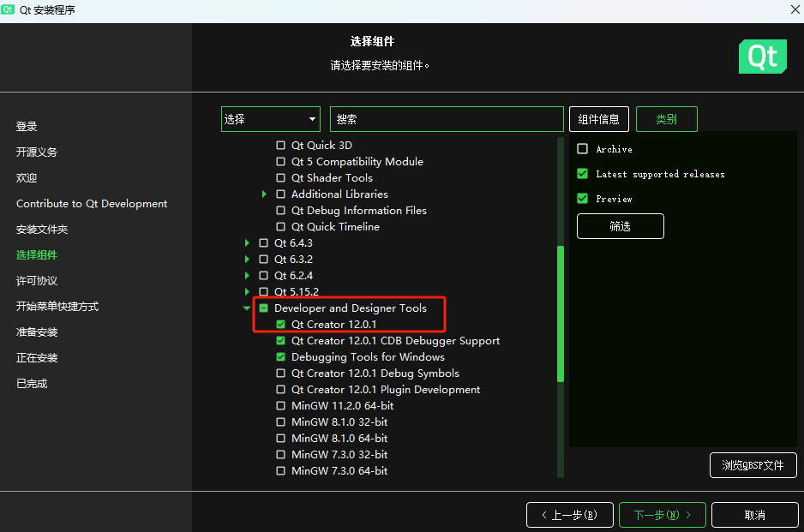Check the Qt Quick 3D checkbox
This screenshot has height=532, width=804.
point(280,145)
